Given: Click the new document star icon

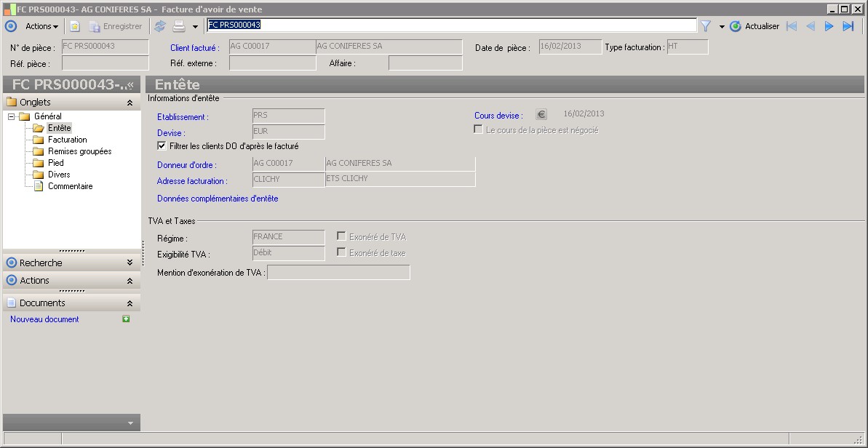Looking at the screenshot, I should tap(75, 26).
